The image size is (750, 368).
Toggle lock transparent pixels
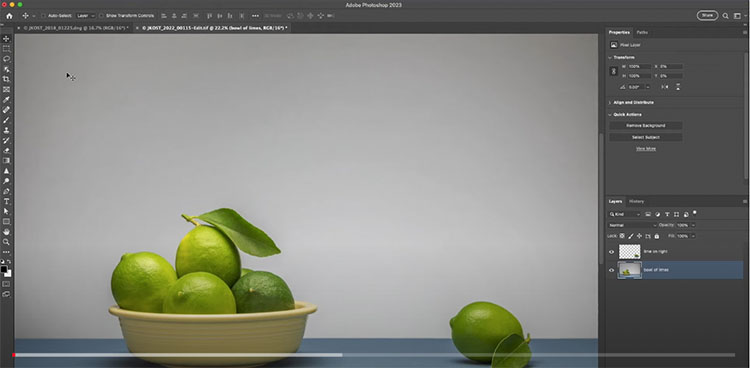(x=622, y=236)
